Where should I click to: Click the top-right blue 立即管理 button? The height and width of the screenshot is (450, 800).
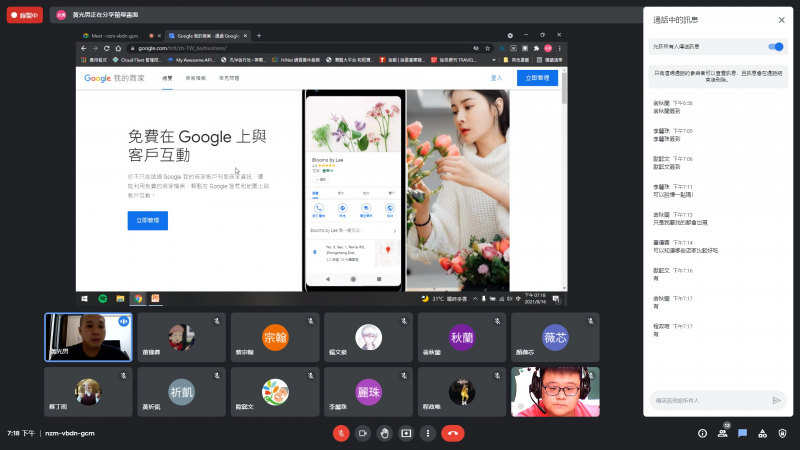pyautogui.click(x=537, y=78)
